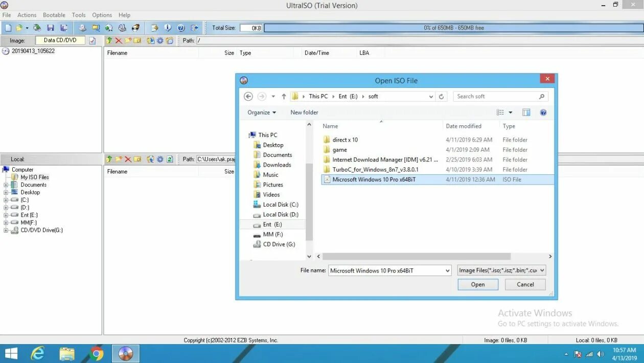The image size is (644, 363).
Task: Open the Image Files type filter dropdown
Action: coord(542,270)
